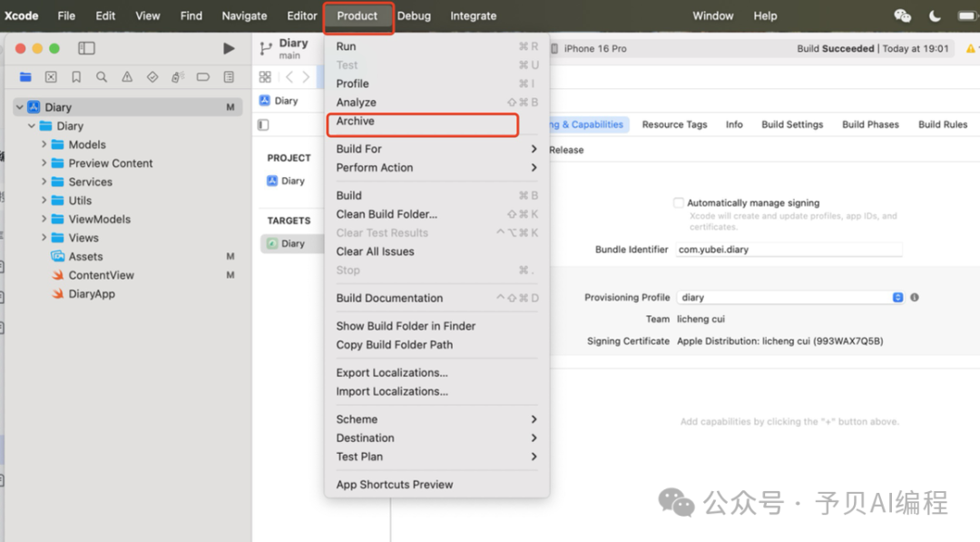Open the Provisioning Profile dropdown
This screenshot has height=542, width=980.
(x=897, y=297)
